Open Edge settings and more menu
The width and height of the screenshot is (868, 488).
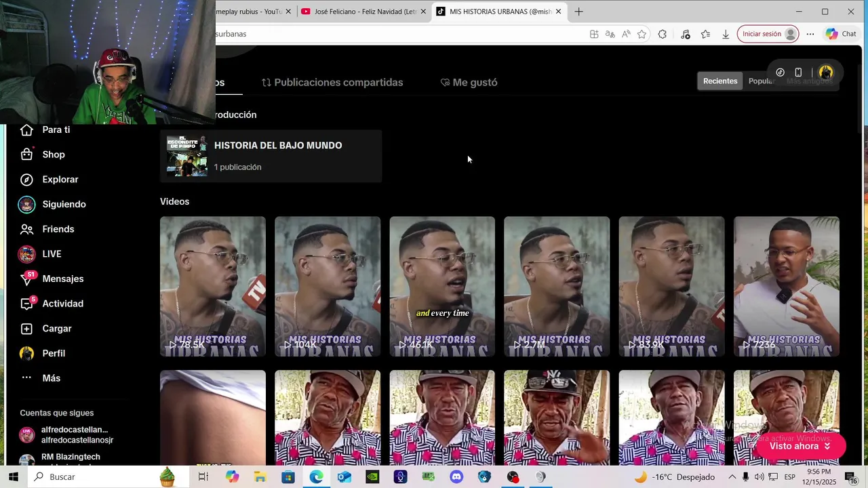point(810,34)
